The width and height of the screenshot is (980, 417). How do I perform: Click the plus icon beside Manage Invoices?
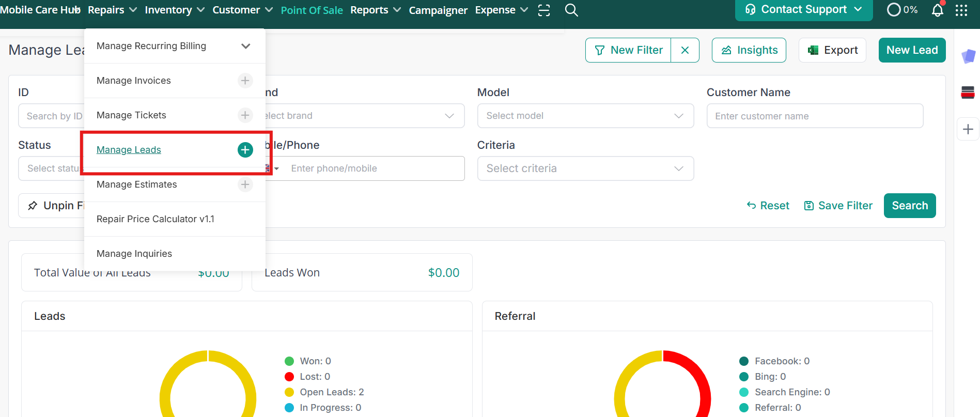pyautogui.click(x=245, y=81)
